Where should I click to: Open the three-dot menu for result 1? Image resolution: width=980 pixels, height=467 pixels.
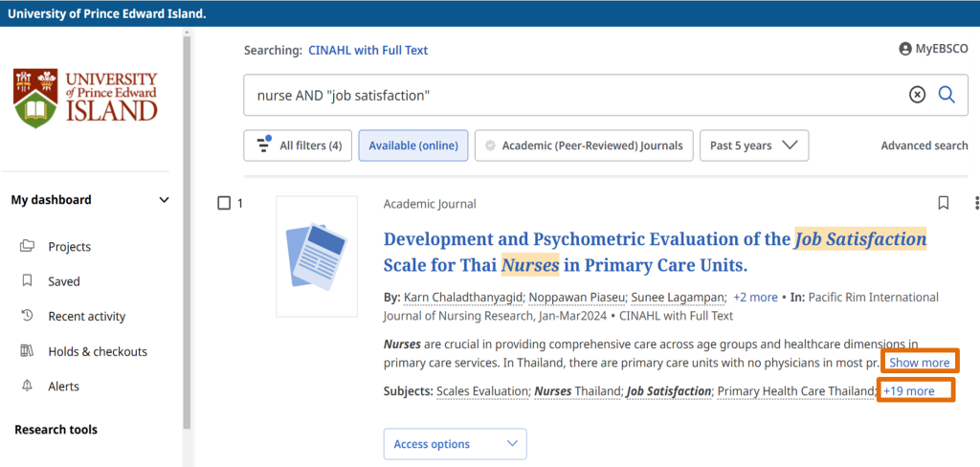(x=975, y=203)
